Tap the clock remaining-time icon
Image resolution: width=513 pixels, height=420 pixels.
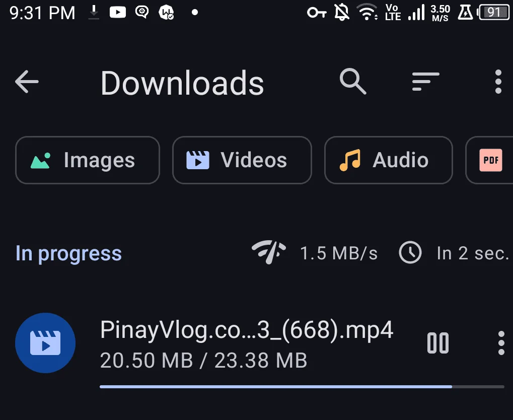coord(410,252)
